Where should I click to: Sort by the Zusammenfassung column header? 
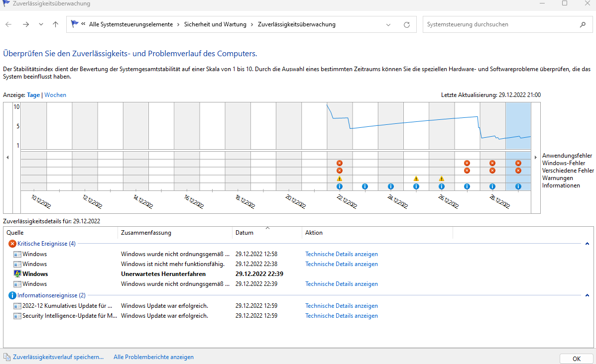click(175, 233)
